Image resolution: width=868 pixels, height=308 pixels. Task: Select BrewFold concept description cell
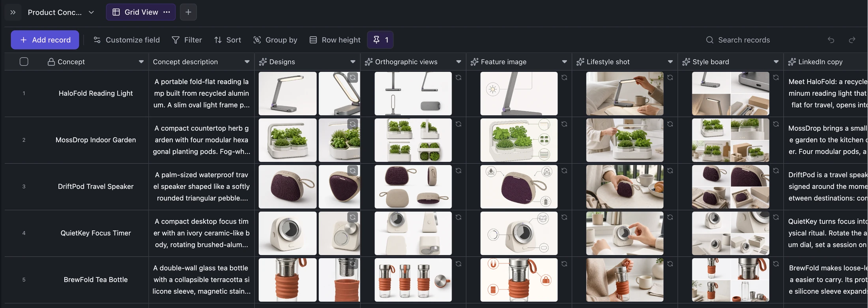[202, 280]
